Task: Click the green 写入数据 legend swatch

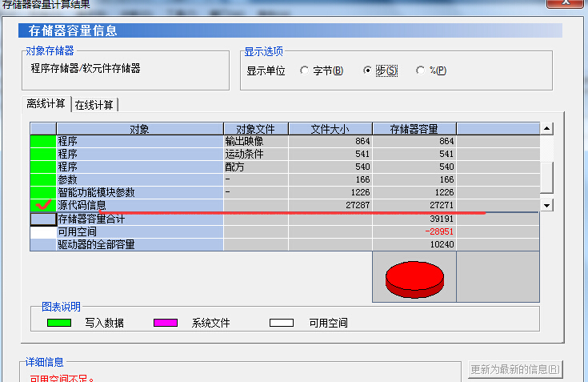Action: [x=58, y=324]
